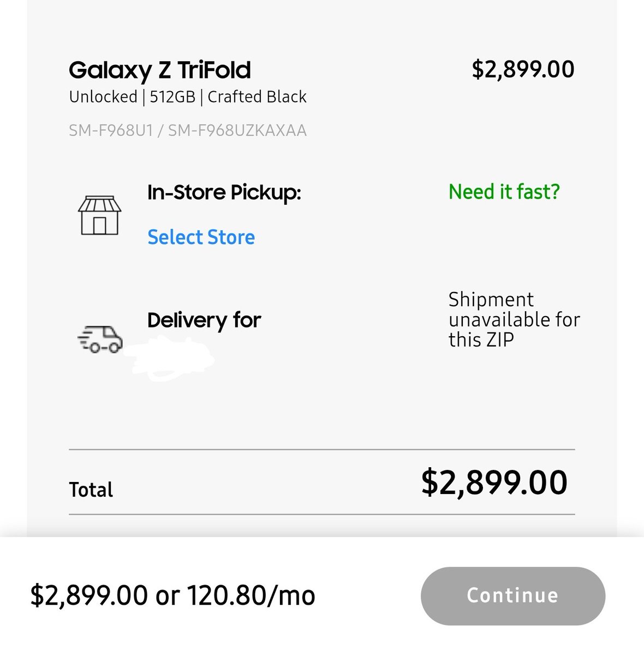The height and width of the screenshot is (655, 644).
Task: Open the Select Store link
Action: point(201,237)
